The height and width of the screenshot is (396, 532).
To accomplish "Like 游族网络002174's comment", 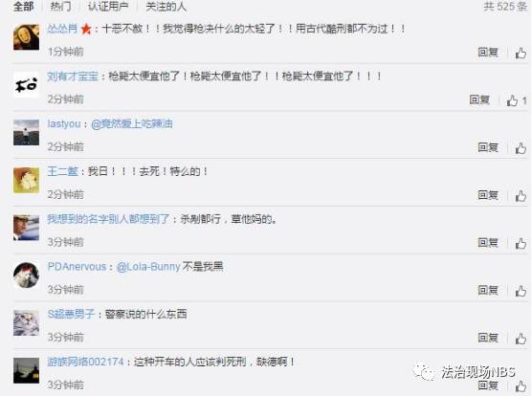I will [x=521, y=385].
